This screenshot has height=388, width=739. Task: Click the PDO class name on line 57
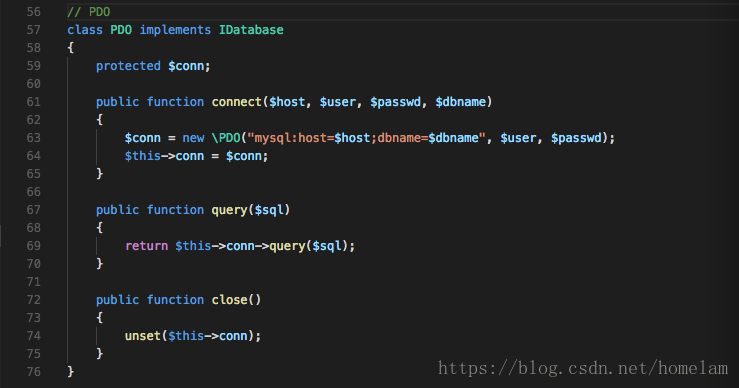click(x=121, y=30)
